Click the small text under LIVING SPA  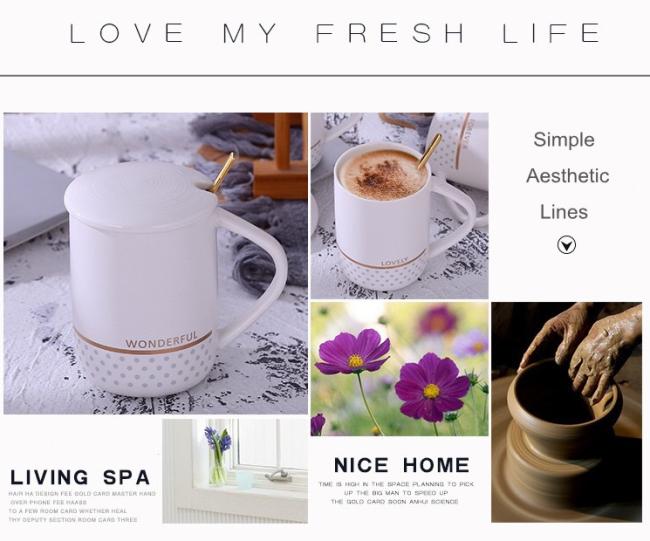pos(82,507)
